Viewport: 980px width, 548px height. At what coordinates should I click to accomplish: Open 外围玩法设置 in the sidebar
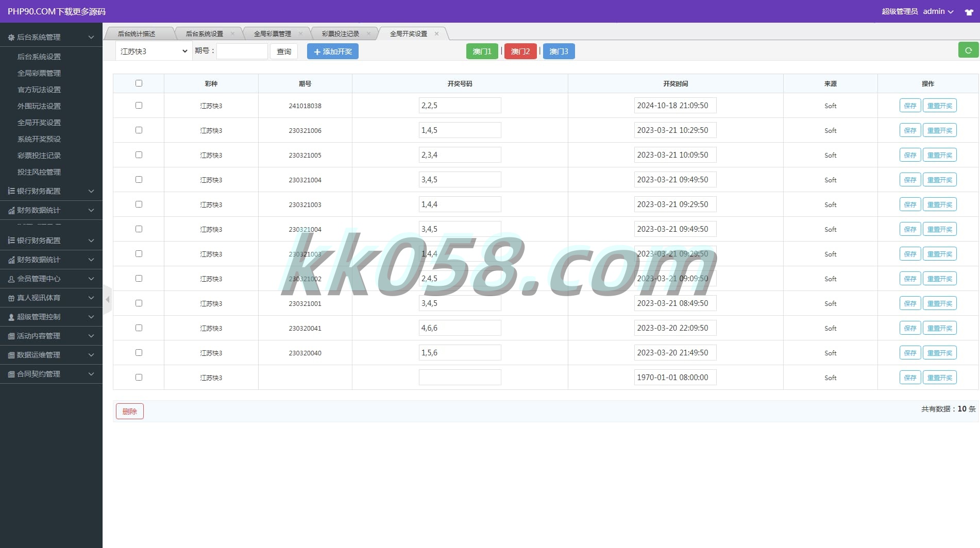pos(39,106)
